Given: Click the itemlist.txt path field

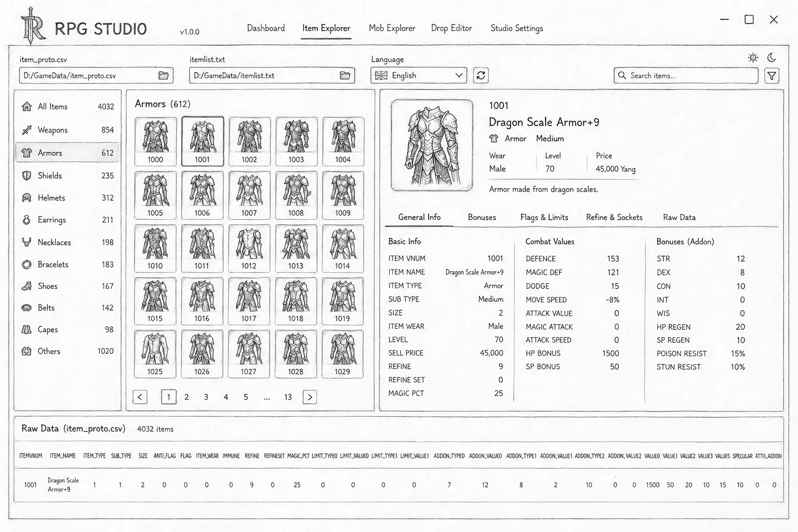Looking at the screenshot, I should click(x=272, y=75).
